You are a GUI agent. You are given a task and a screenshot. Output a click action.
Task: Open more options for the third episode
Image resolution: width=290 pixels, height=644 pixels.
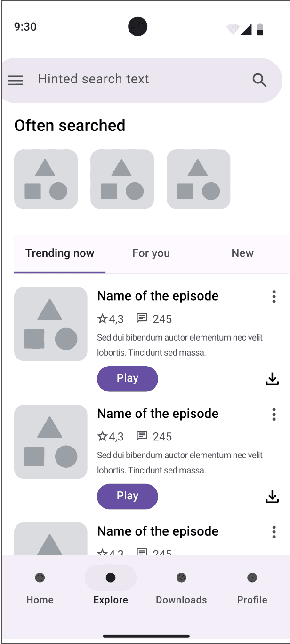[x=274, y=532]
